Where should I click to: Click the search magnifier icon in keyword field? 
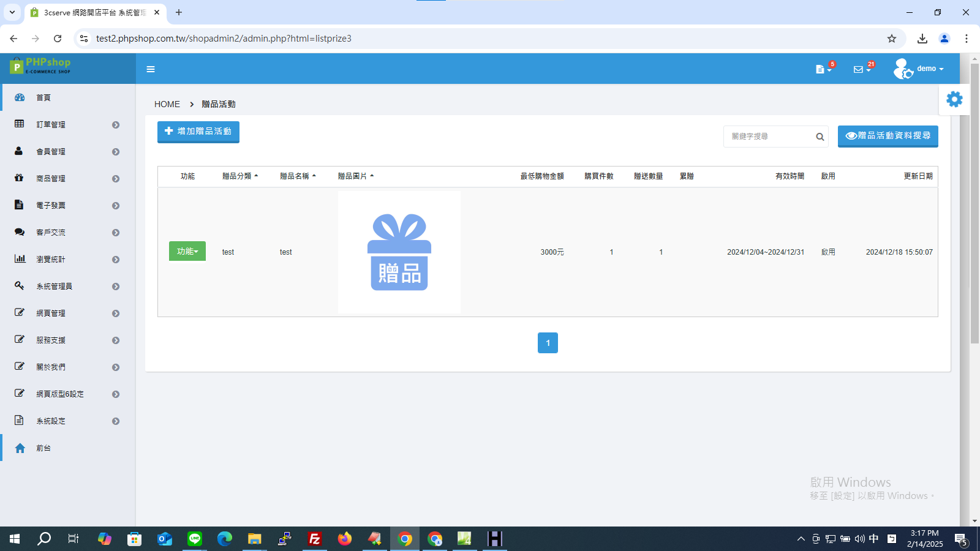coord(820,137)
